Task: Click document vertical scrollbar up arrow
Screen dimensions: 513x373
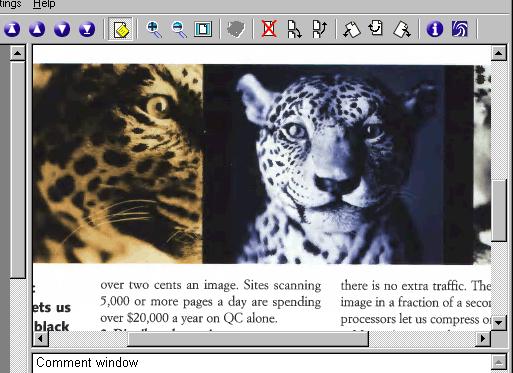Action: 499,53
